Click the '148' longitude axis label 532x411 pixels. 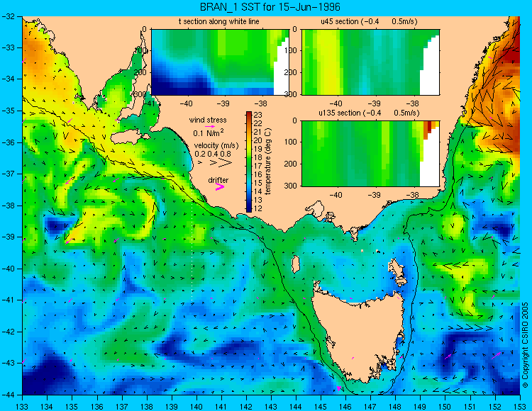396,406
